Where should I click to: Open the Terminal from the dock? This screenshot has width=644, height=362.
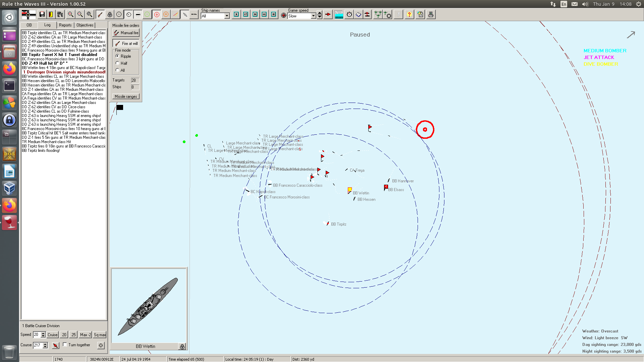tap(9, 85)
